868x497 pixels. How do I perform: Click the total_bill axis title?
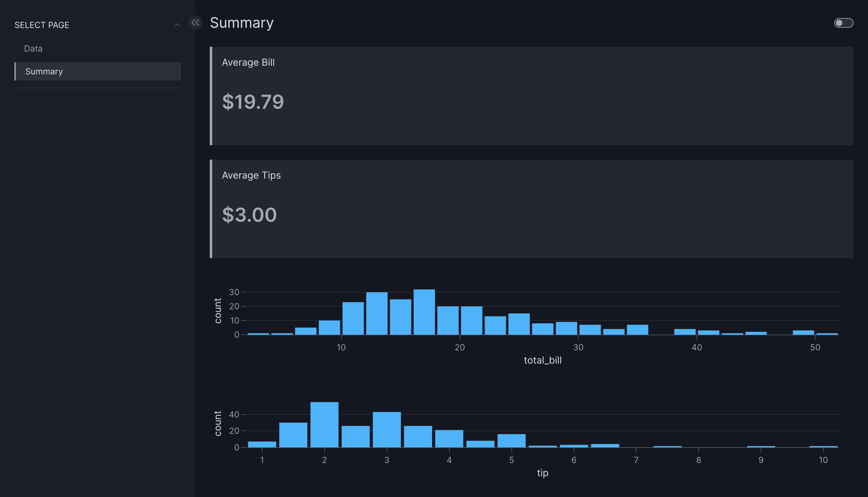coord(542,360)
